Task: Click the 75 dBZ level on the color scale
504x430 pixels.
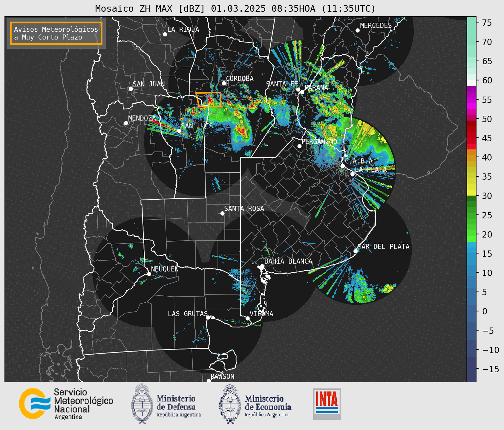Action: coord(471,23)
